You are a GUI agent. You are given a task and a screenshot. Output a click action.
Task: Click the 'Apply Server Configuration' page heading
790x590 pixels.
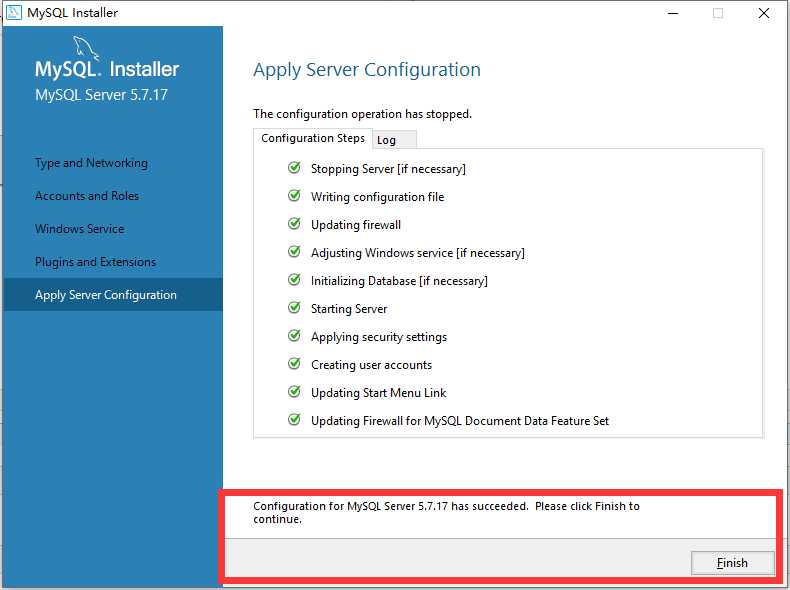pyautogui.click(x=367, y=70)
